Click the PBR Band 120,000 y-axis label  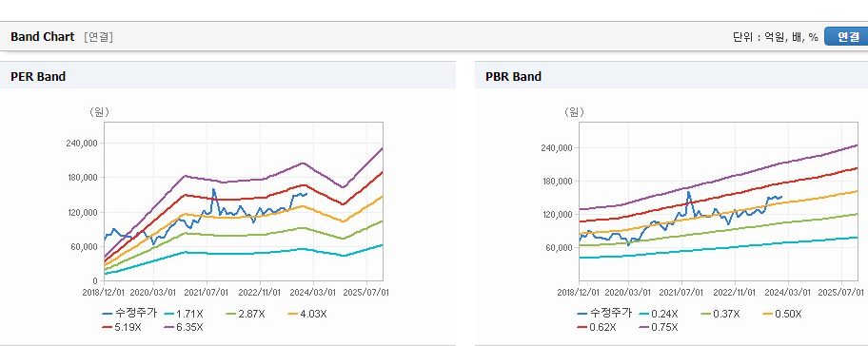tap(557, 214)
